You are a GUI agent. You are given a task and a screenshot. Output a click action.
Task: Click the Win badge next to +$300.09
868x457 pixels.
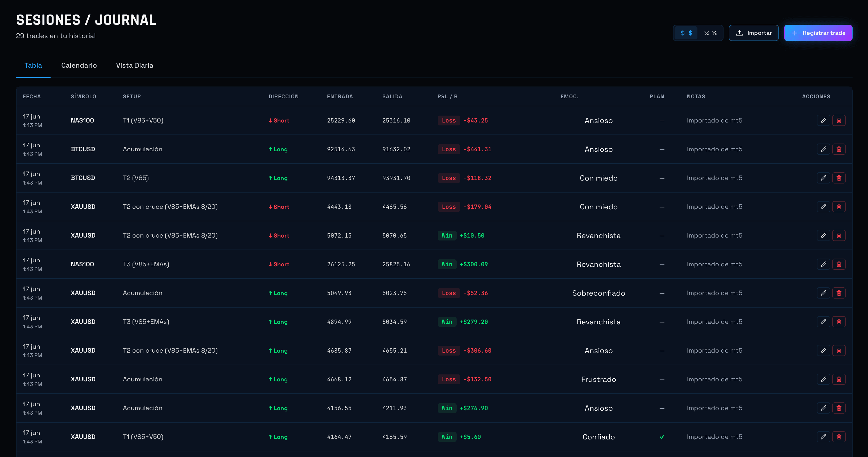pyautogui.click(x=447, y=264)
